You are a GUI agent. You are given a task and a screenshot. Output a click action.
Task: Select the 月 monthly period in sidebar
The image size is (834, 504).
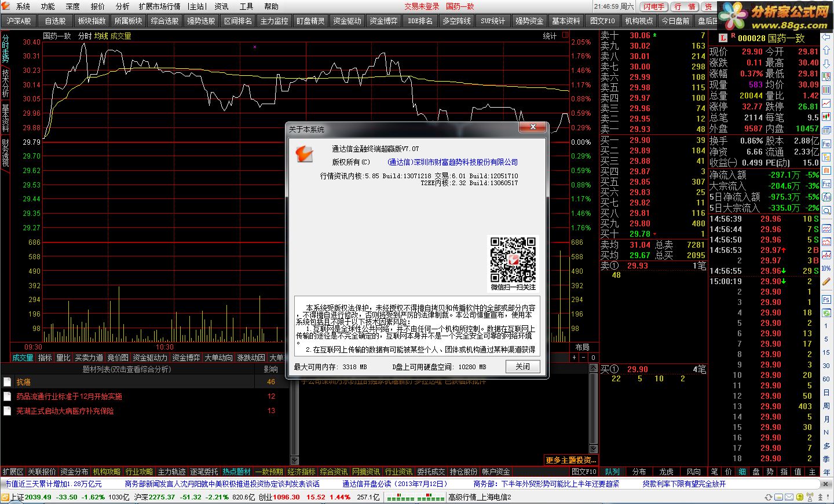[x=826, y=419]
